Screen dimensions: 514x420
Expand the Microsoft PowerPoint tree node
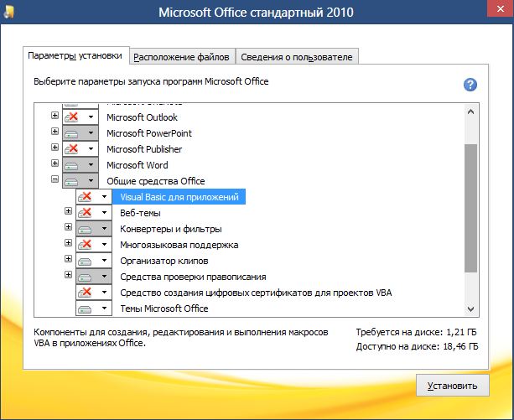55,132
